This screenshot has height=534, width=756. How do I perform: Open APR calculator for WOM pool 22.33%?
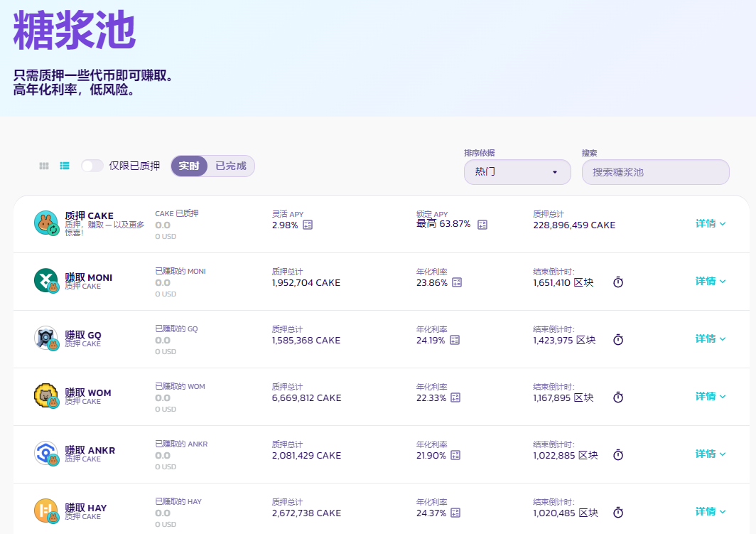tap(455, 397)
